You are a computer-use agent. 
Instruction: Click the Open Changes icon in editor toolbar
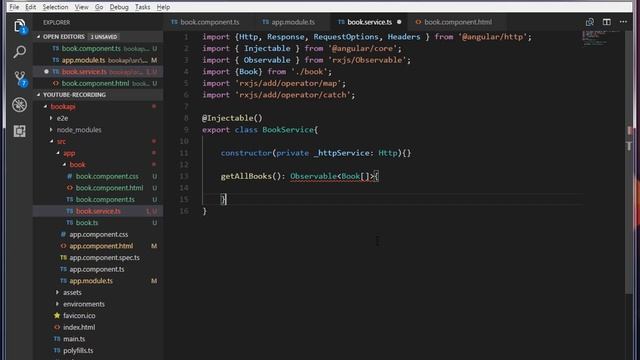point(589,22)
